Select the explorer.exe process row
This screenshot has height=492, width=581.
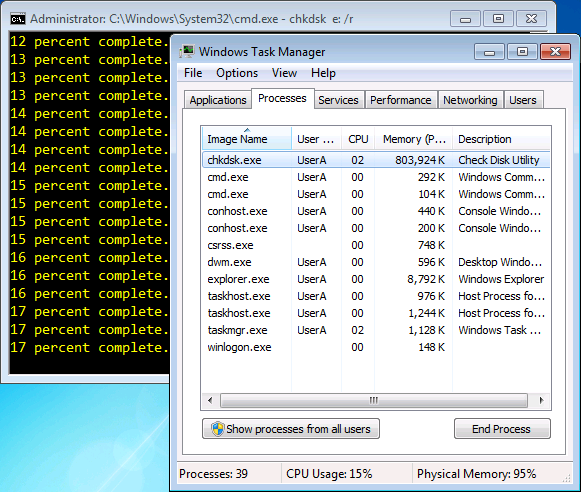pos(376,279)
